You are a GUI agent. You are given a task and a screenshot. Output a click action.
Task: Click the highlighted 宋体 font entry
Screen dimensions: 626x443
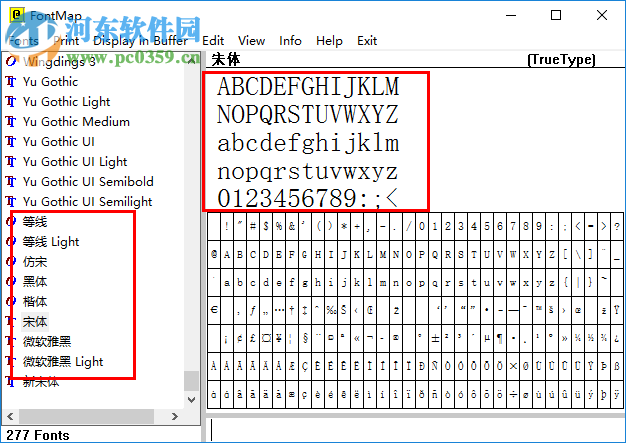pos(35,321)
